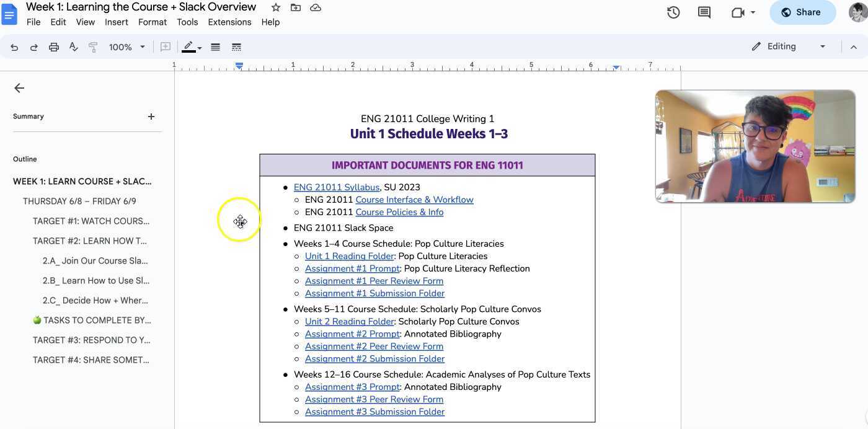Open the ENG 21011 Syllabus link
The image size is (868, 429).
coord(337,187)
